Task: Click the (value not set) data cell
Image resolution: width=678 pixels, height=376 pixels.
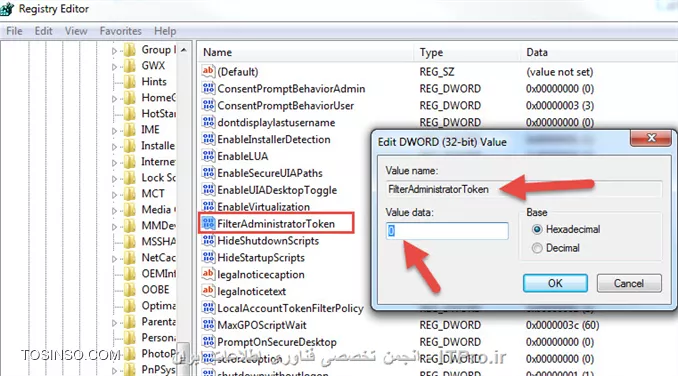Action: tap(560, 72)
